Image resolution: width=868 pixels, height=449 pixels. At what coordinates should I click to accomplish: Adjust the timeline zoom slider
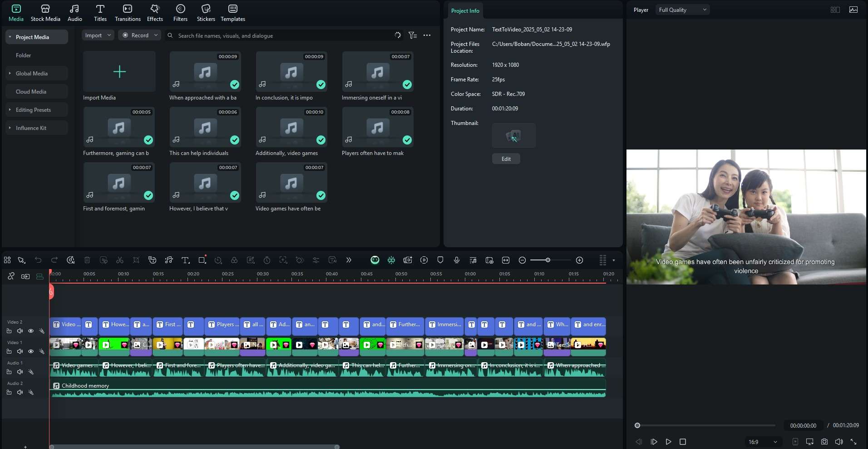[x=548, y=260]
